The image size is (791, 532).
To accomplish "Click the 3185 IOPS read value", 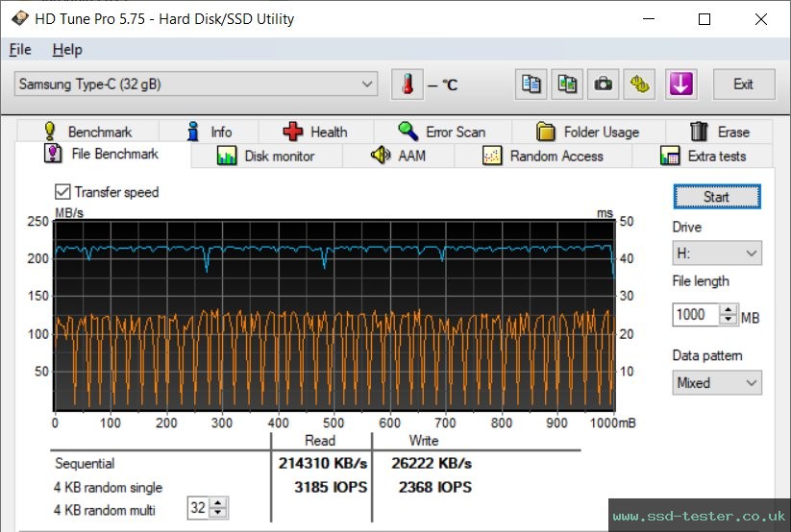I will point(331,487).
